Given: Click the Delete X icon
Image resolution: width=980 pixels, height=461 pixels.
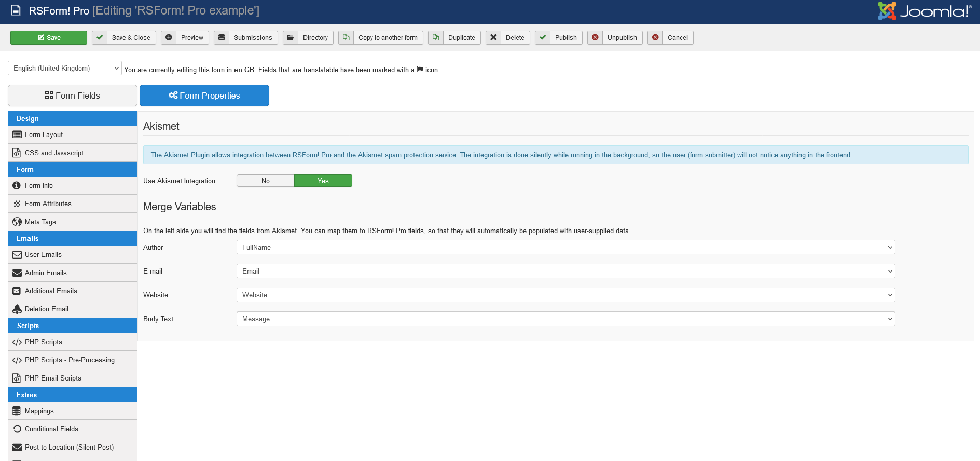Looking at the screenshot, I should coord(493,38).
